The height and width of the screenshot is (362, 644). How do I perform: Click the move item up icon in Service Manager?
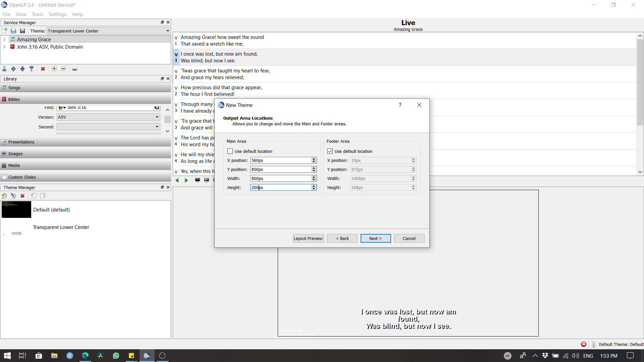coord(13,69)
